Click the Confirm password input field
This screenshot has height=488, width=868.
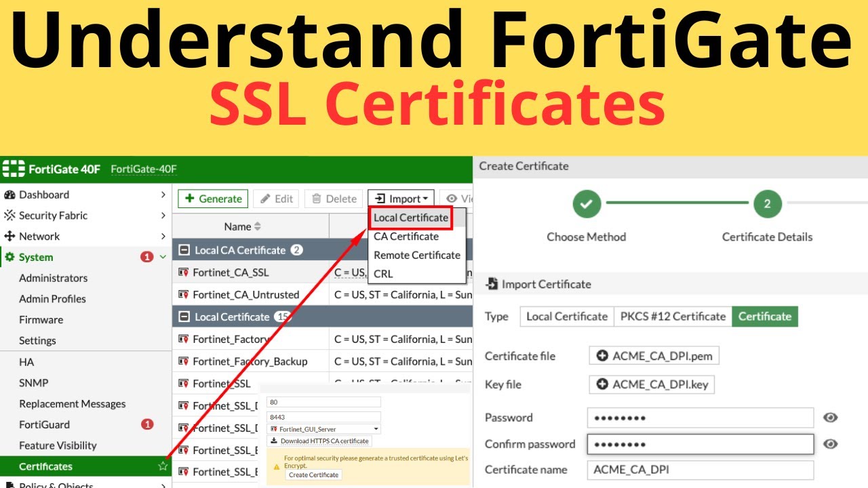click(x=701, y=444)
